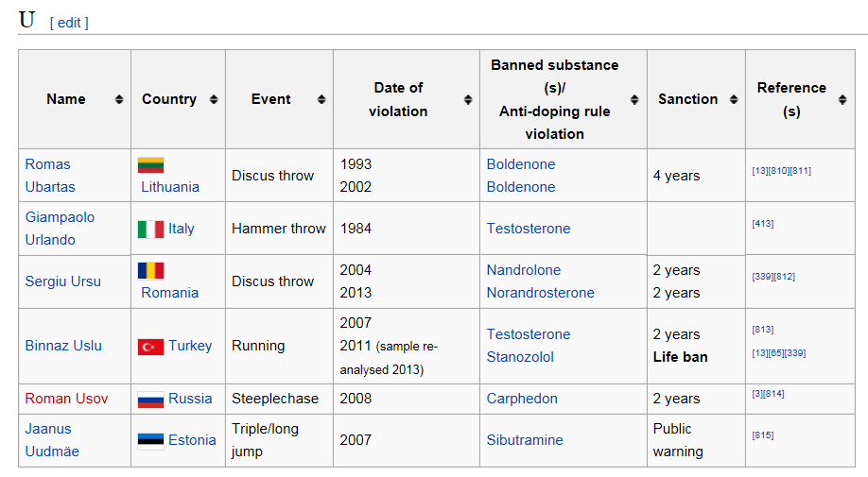This screenshot has width=868, height=477.
Task: Sort table by Reference column arrows
Action: [x=842, y=99]
